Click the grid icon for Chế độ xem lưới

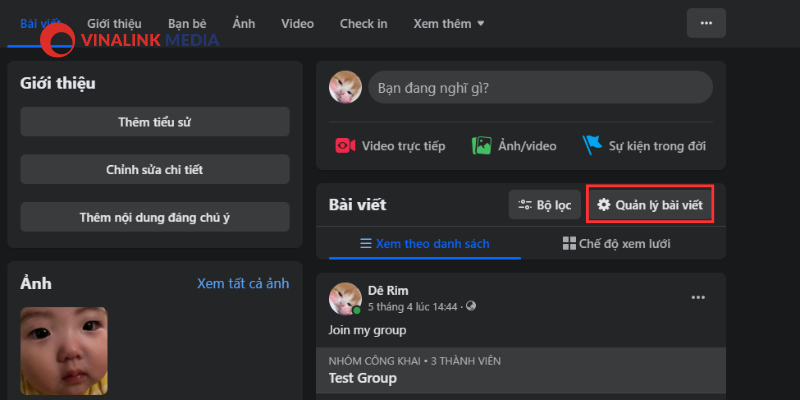tap(569, 243)
